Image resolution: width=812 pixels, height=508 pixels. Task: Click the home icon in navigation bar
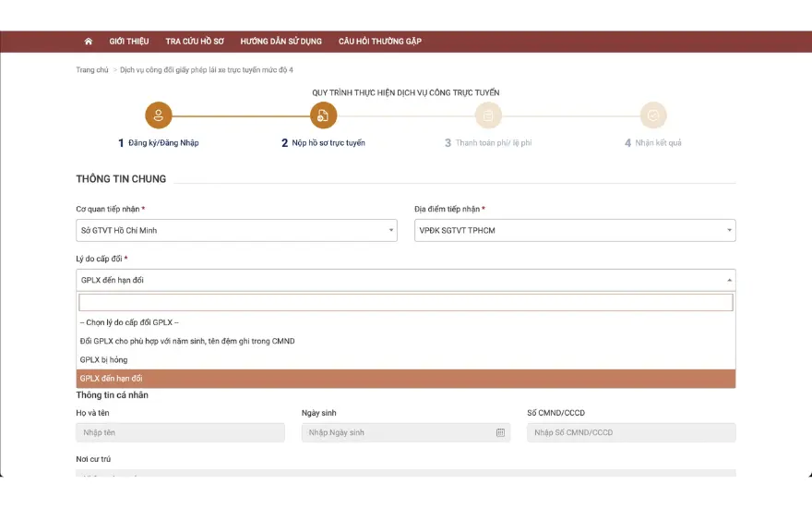[x=89, y=42]
